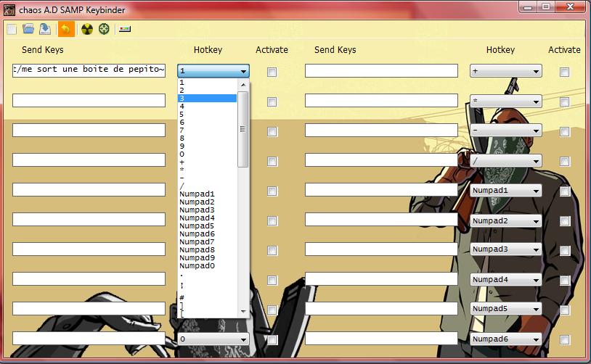Open the Numpad1 hotkey combo box
The width and height of the screenshot is (591, 364).
click(506, 191)
